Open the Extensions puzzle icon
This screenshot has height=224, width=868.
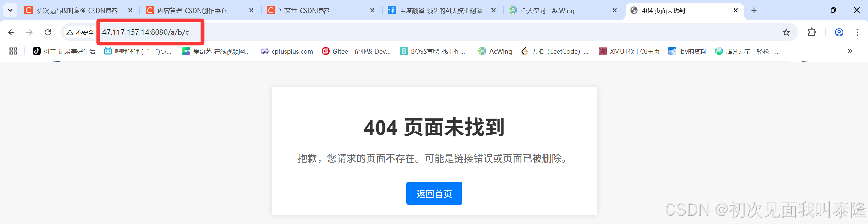coord(812,32)
